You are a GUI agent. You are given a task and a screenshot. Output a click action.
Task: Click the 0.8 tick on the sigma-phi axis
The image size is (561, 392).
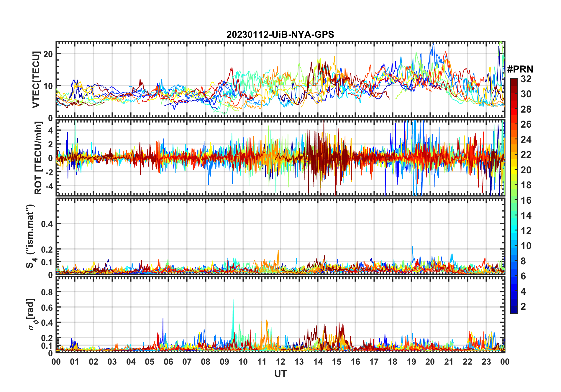tap(47, 292)
